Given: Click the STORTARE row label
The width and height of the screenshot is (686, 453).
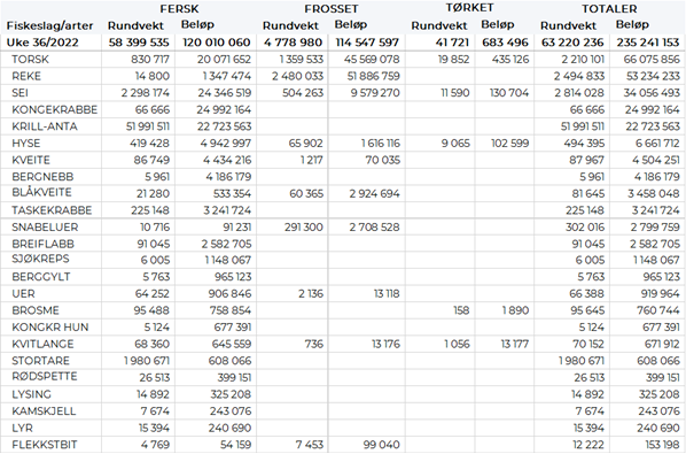Looking at the screenshot, I should tap(38, 360).
